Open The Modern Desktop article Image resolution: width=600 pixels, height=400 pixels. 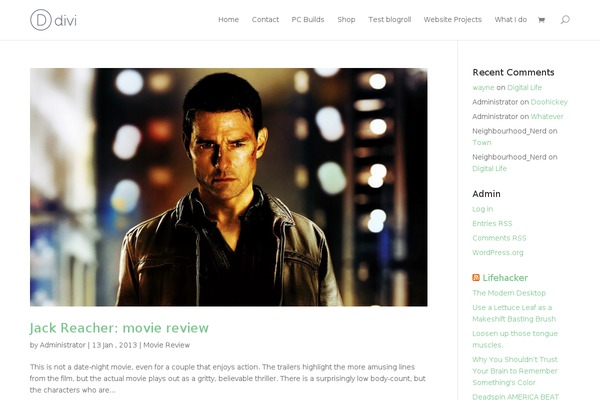[509, 293]
